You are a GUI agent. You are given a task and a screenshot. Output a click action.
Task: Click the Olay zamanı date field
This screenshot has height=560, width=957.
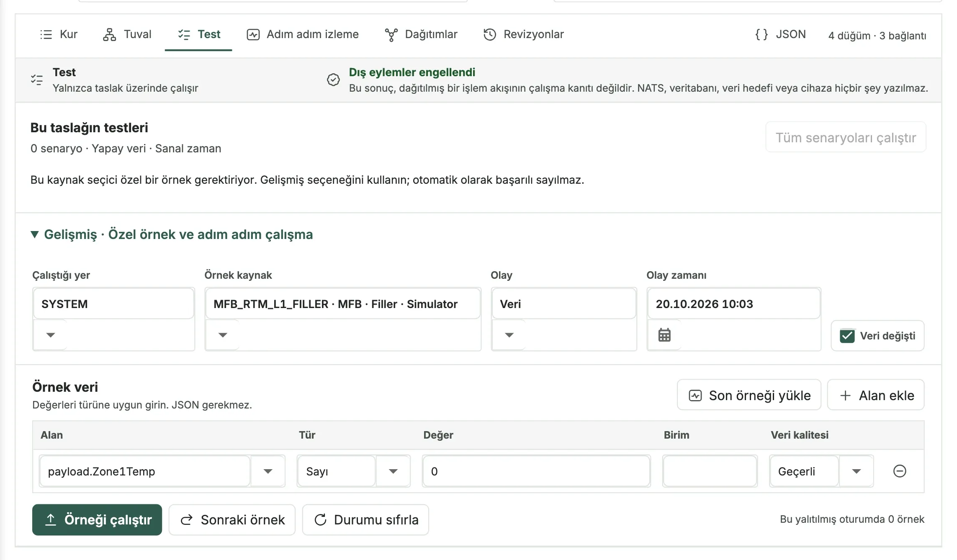(734, 304)
